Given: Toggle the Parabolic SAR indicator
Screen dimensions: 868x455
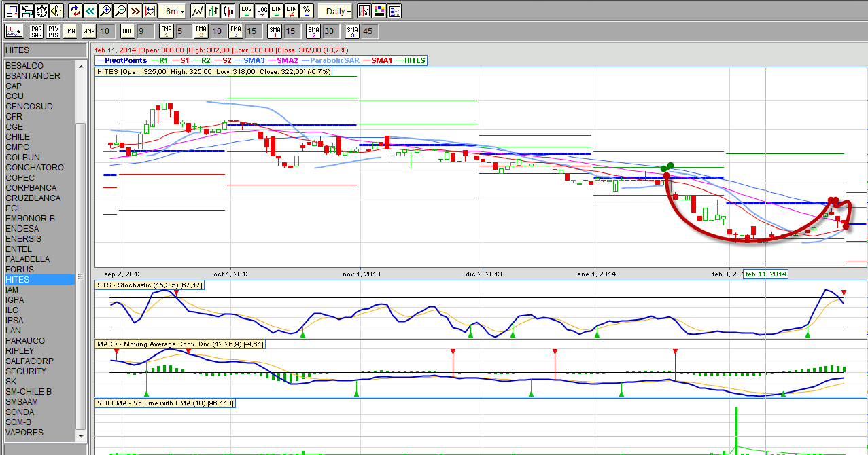Looking at the screenshot, I should [36, 31].
